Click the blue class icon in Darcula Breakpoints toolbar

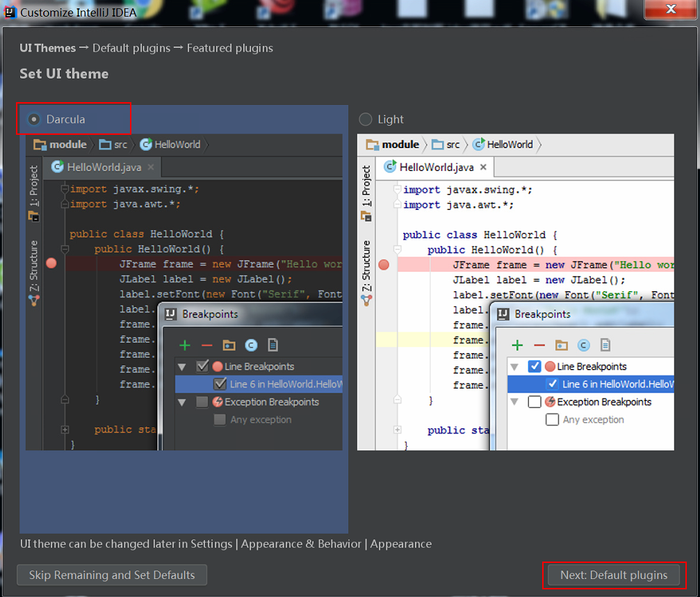(252, 345)
